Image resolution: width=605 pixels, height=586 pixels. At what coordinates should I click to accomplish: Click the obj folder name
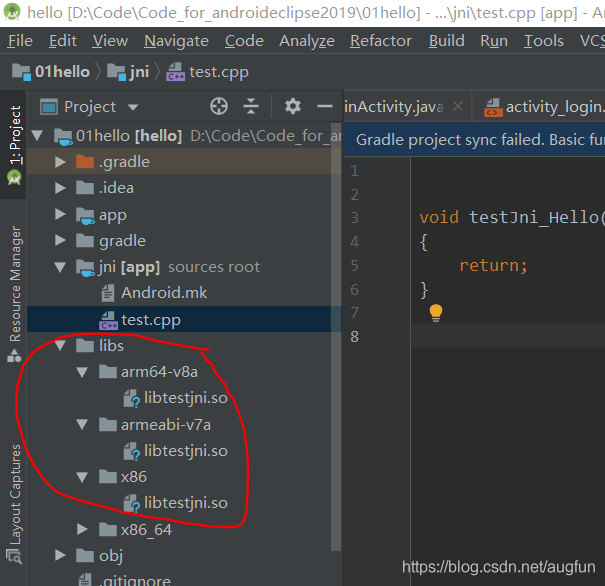(111, 556)
